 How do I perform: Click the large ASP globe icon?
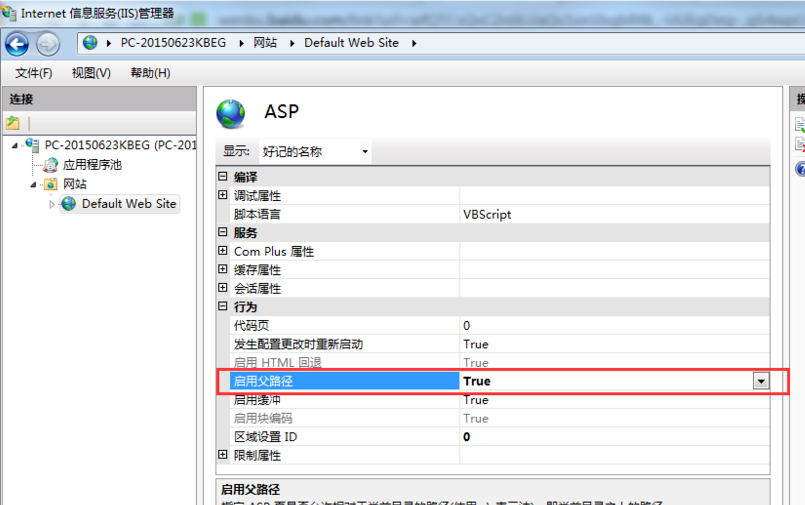tap(231, 114)
